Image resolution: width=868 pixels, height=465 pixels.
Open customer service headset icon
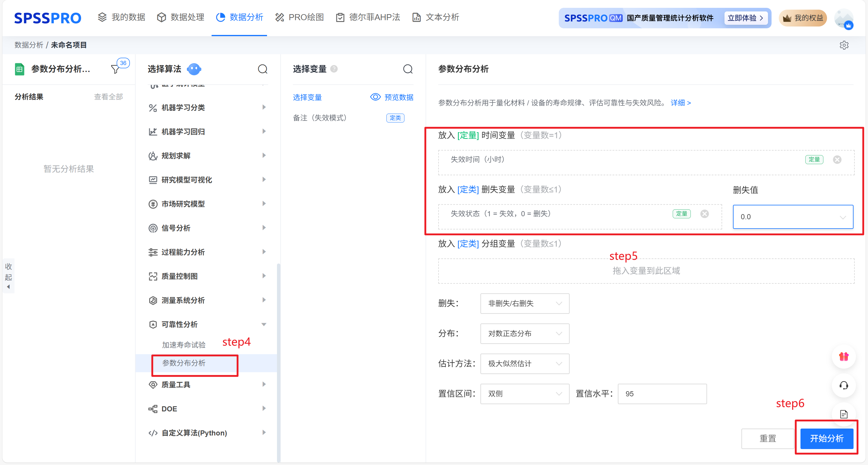click(844, 385)
